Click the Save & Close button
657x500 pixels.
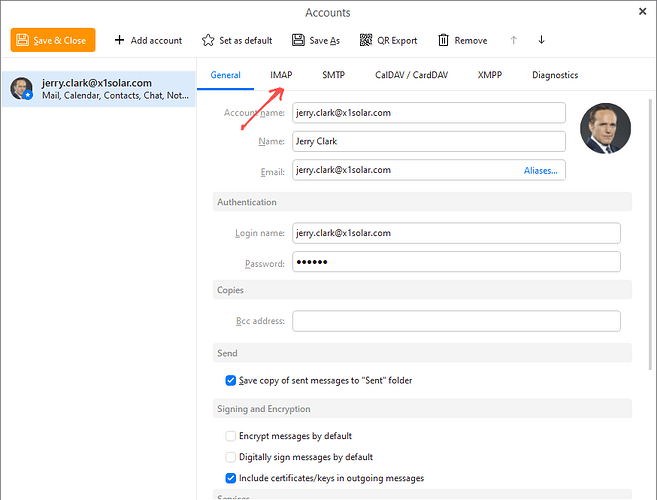tap(53, 40)
